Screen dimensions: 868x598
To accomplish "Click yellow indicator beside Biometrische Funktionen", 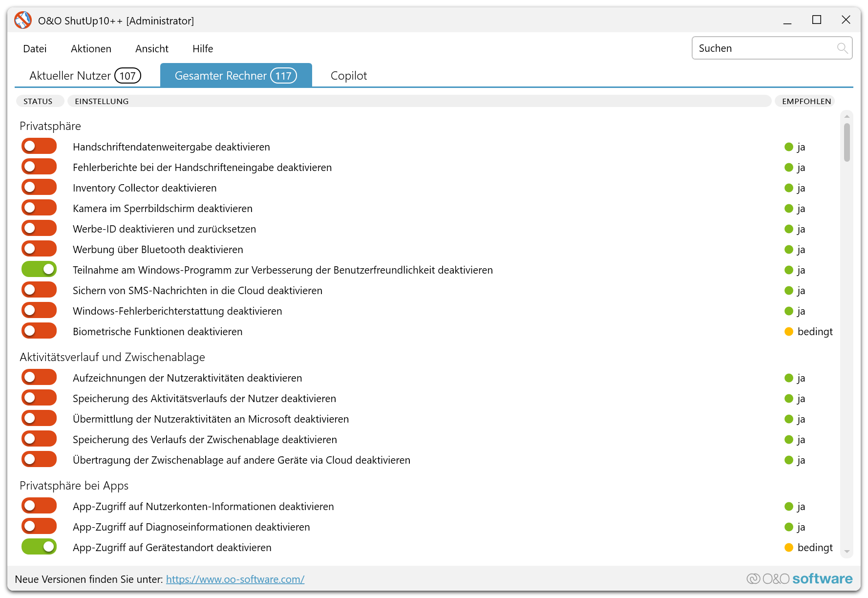I will [x=788, y=332].
